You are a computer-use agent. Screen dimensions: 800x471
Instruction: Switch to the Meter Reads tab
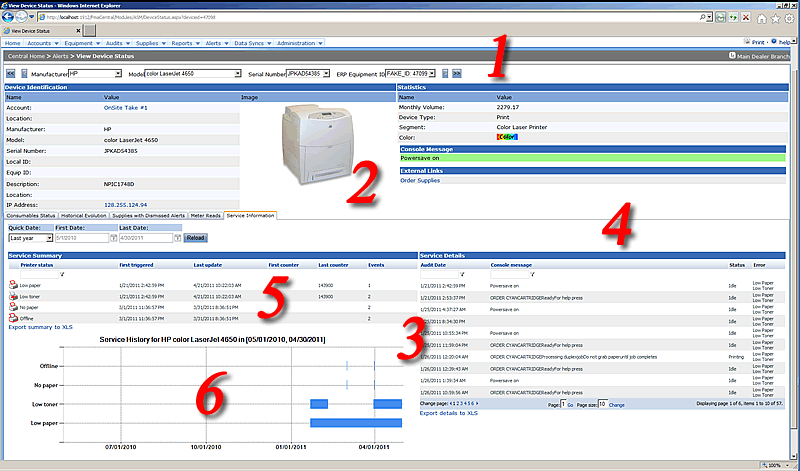coord(206,216)
